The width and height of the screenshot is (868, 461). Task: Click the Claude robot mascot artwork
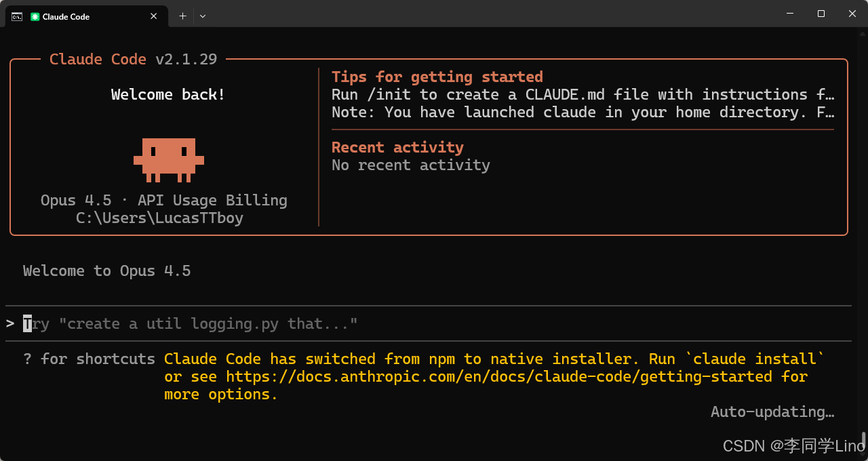click(x=167, y=160)
